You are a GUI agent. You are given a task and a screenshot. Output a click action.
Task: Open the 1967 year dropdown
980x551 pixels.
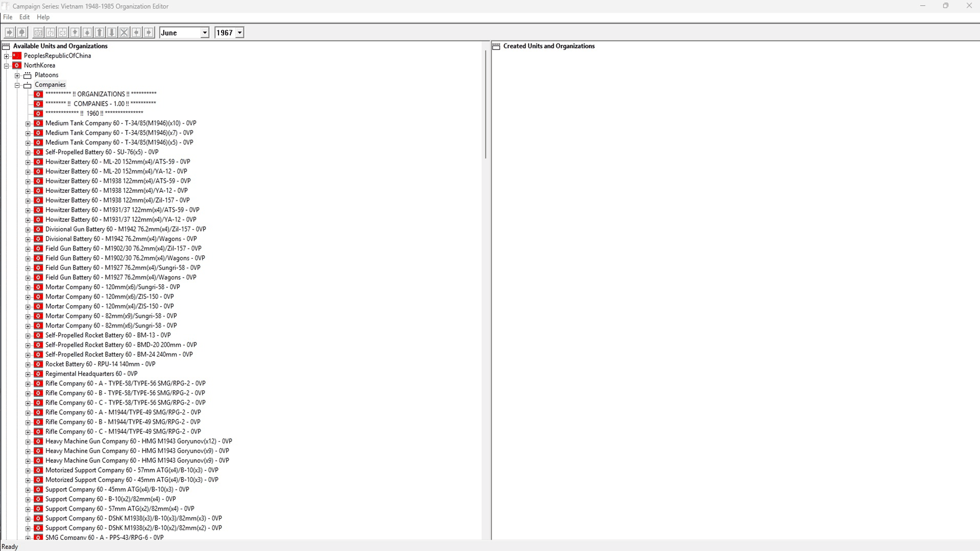239,33
